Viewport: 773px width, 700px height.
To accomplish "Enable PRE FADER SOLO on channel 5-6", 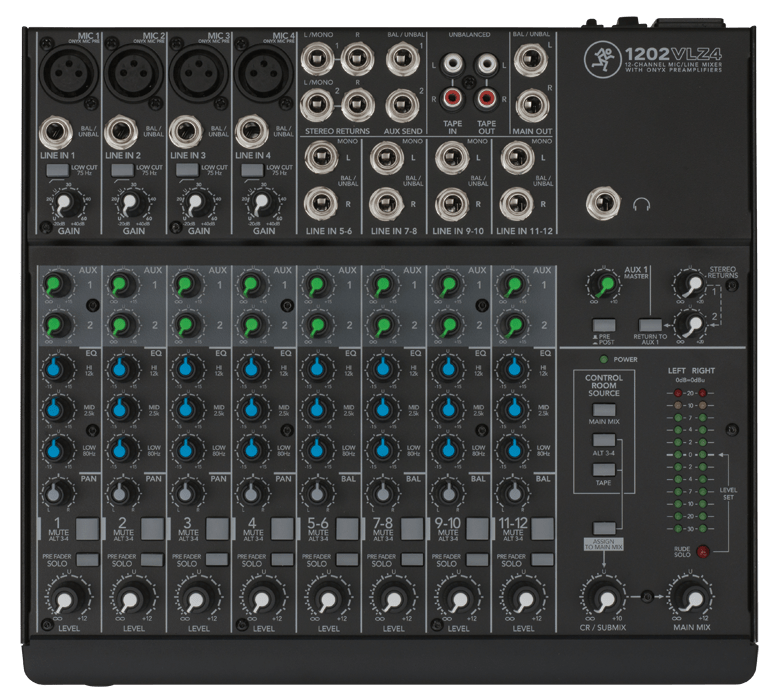I will tap(347, 559).
